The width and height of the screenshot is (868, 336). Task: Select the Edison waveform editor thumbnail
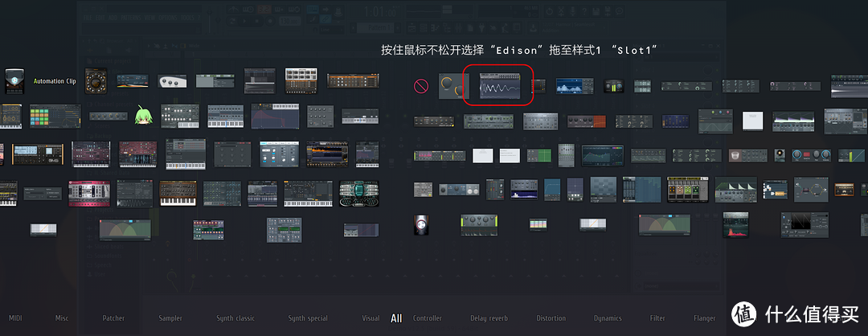[500, 86]
